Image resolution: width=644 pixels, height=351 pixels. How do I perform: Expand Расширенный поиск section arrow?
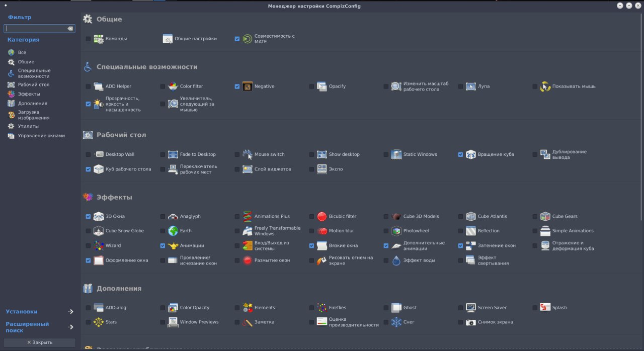(71, 327)
